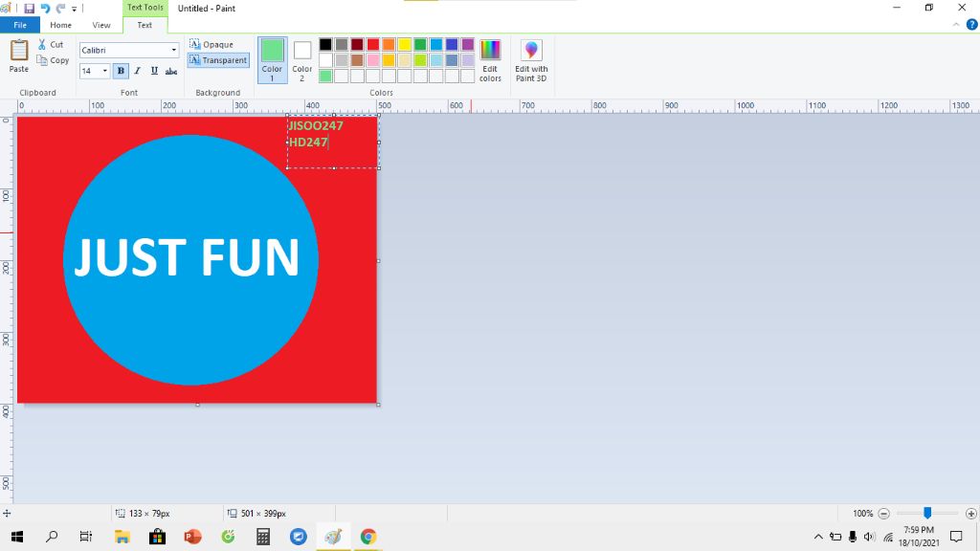Cut the selected text
The image size is (980, 551).
click(x=51, y=44)
